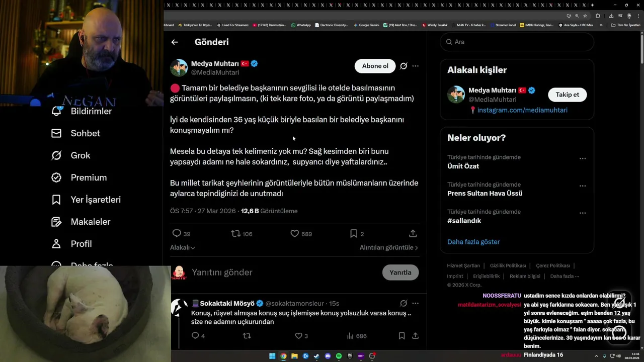Share the main post
The image size is (644, 362).
[x=413, y=234]
